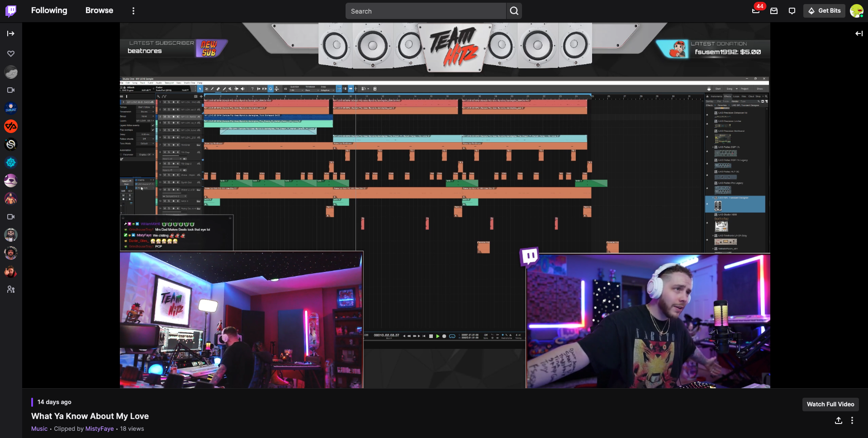
Task: Click the people icon at sidebar bottom
Action: click(x=11, y=290)
